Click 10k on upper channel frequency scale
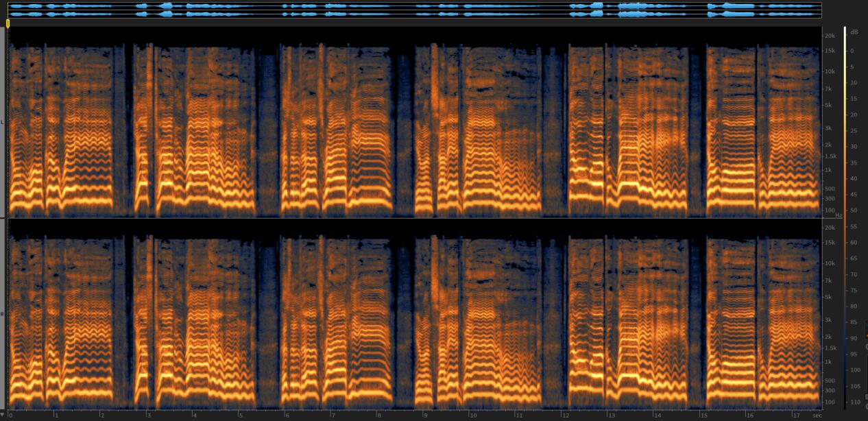 click(829, 71)
